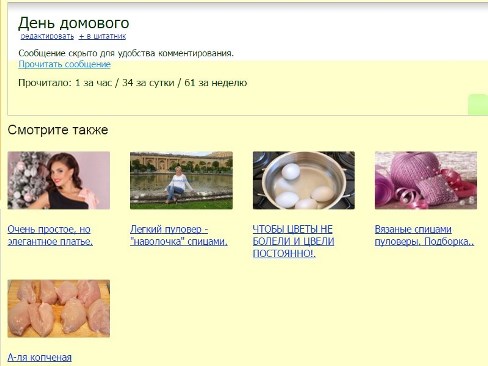Click 'ПОСТОЯННО!.' last line of flowers link
The image size is (488, 366).
pyautogui.click(x=284, y=254)
